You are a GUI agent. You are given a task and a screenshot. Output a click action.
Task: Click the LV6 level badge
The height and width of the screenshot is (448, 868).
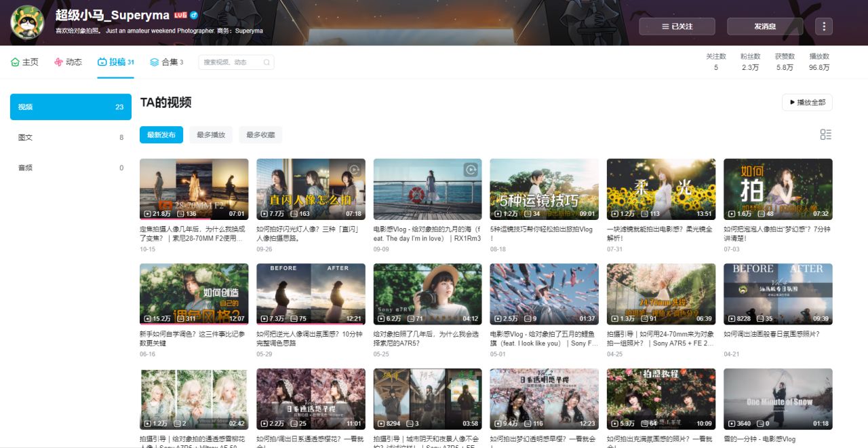point(180,14)
